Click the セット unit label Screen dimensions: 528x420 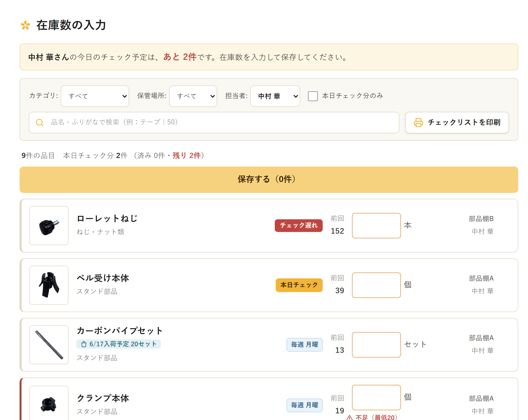point(415,344)
